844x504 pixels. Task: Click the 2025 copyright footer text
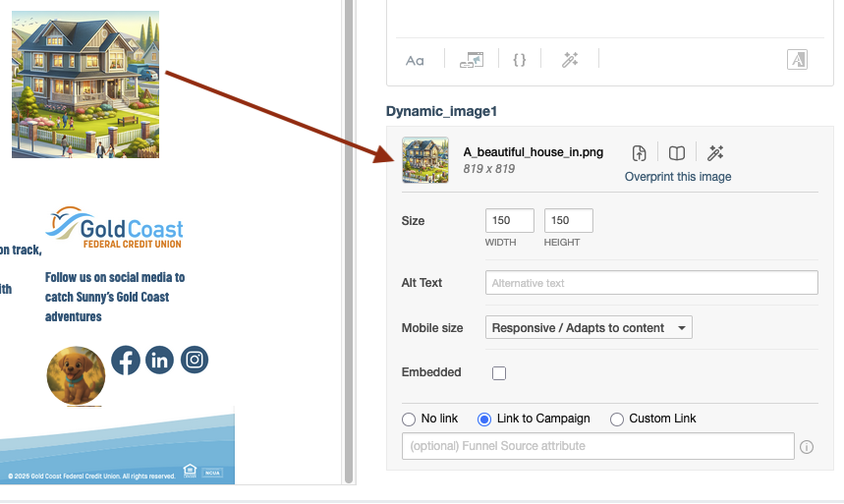tap(91, 476)
